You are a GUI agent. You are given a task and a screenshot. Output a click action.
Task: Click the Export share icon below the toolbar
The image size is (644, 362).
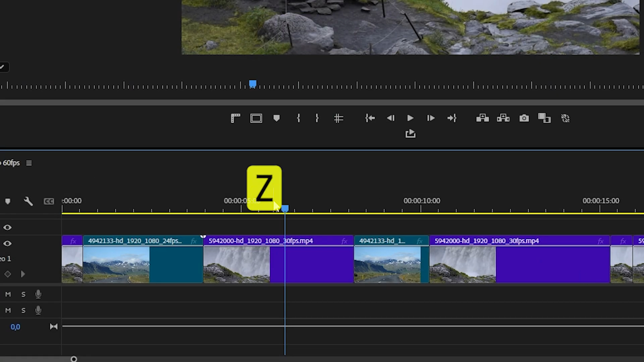coord(411,133)
